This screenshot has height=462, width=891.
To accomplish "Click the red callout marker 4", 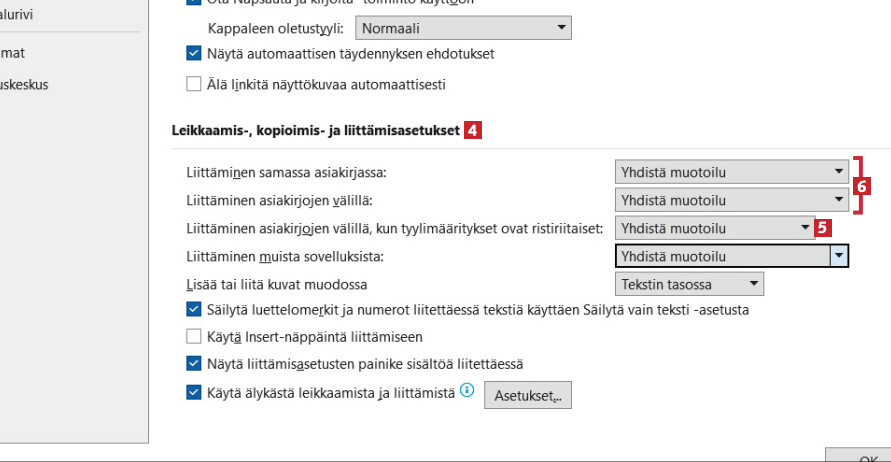I will coord(472,130).
